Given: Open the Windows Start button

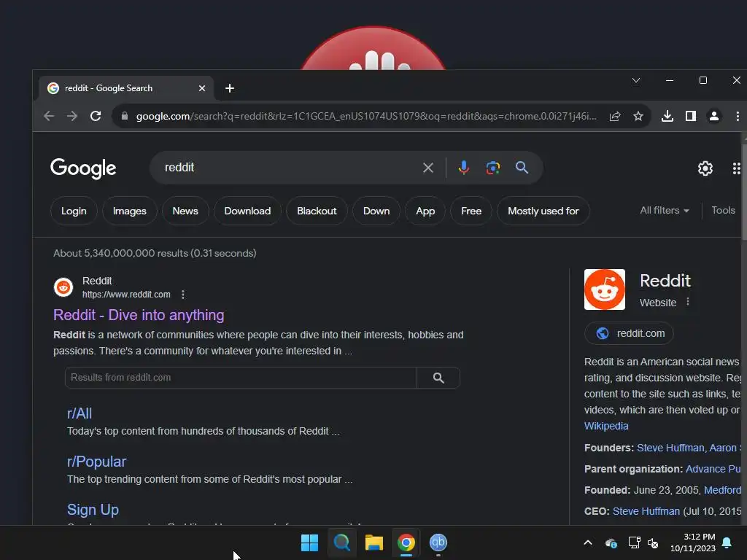Looking at the screenshot, I should (x=309, y=542).
